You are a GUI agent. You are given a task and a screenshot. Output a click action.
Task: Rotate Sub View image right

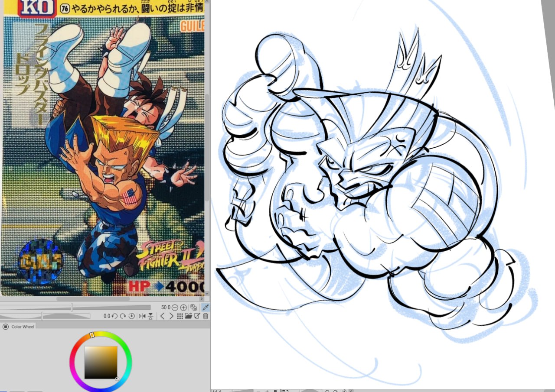pyautogui.click(x=123, y=316)
